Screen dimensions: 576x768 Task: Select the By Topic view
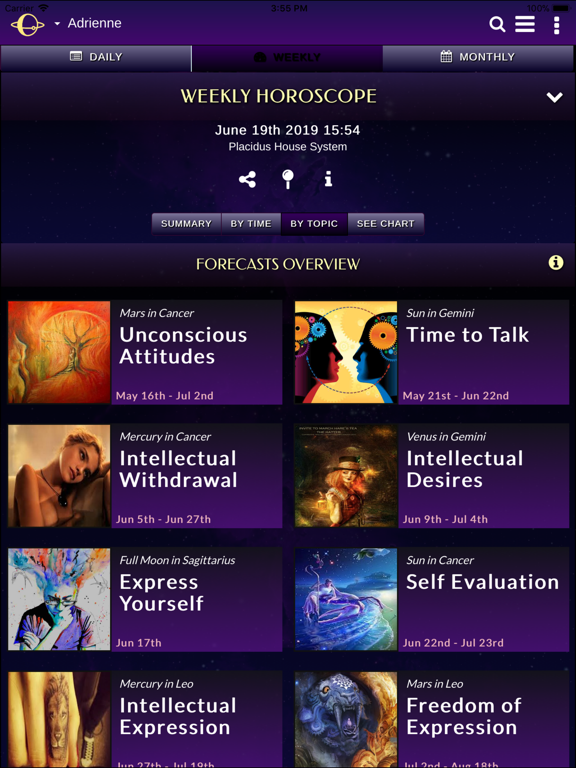314,224
